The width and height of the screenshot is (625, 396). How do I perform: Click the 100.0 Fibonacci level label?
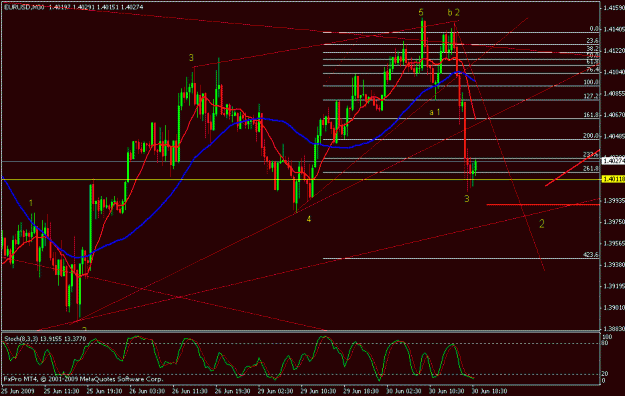(x=591, y=82)
